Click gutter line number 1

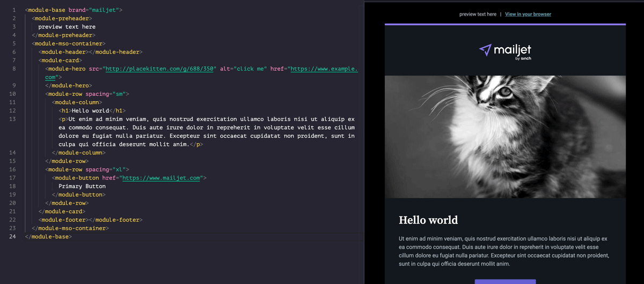coord(13,10)
